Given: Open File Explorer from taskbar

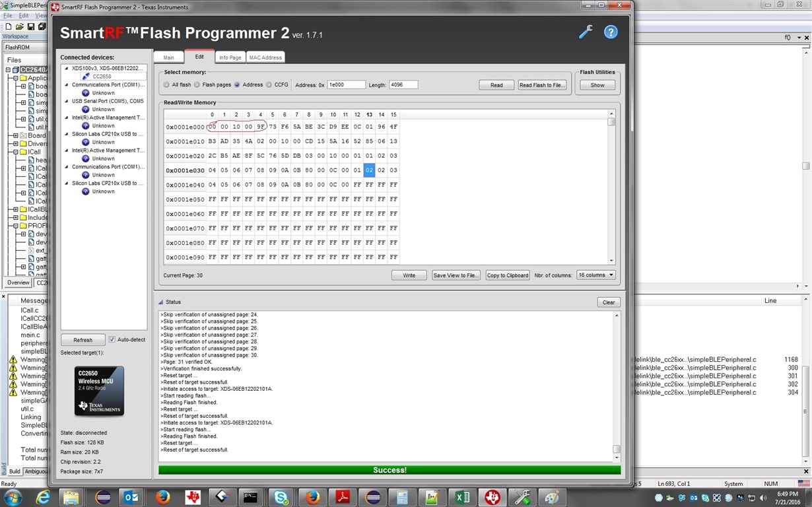Looking at the screenshot, I should tap(71, 497).
